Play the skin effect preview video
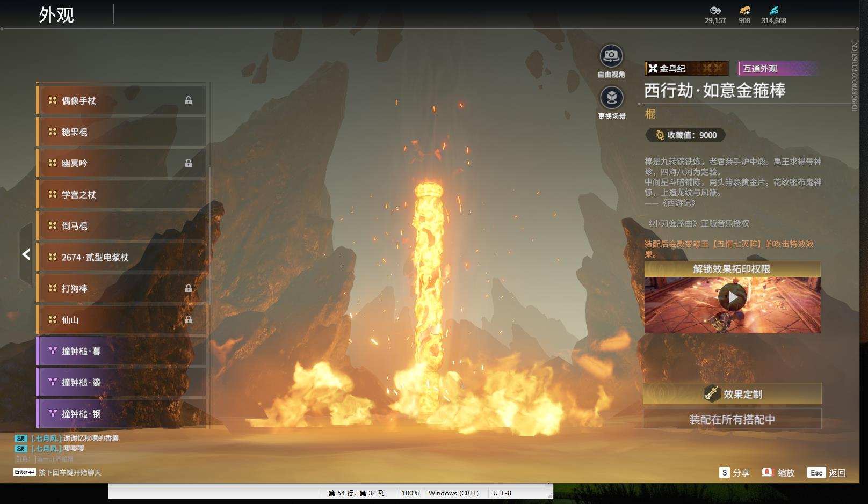868x504 pixels. click(x=733, y=296)
